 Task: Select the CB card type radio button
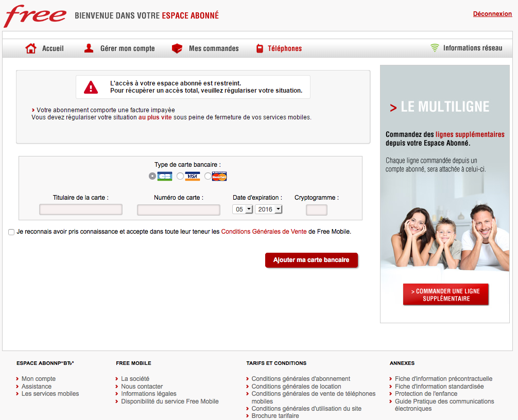tap(152, 177)
